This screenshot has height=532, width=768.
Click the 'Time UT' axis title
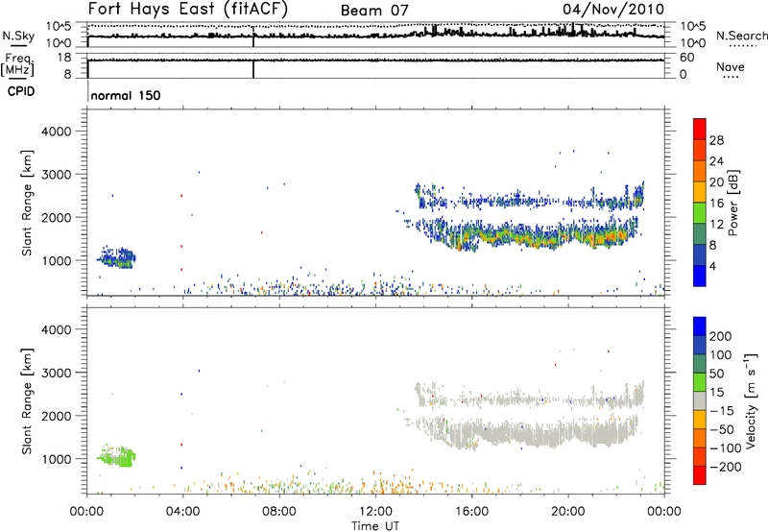(x=375, y=526)
